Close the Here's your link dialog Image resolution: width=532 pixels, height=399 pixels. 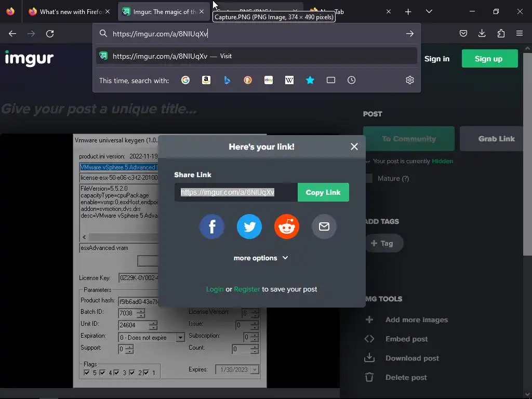click(354, 147)
